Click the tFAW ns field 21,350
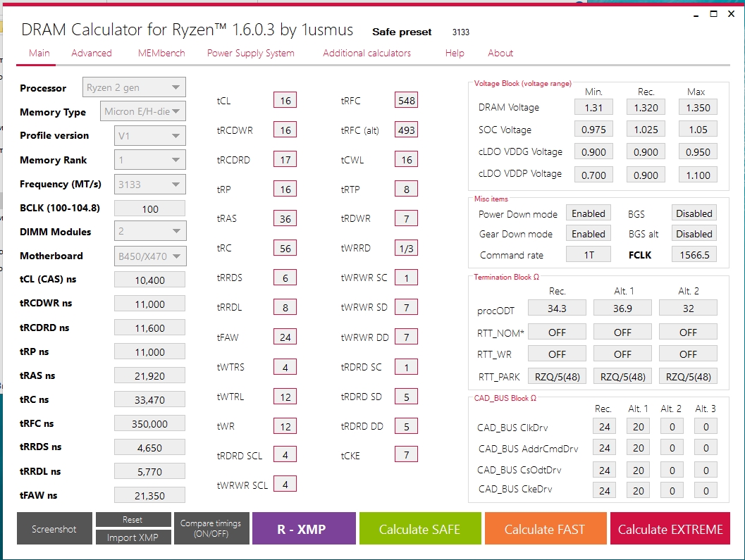This screenshot has width=745, height=560. [x=149, y=495]
